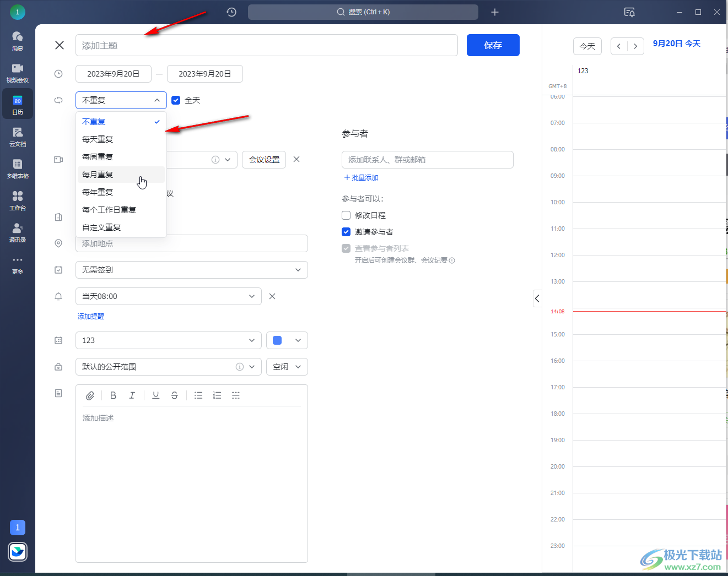This screenshot has height=576, width=728.
Task: Click the plus icon next to search bar
Action: tap(495, 12)
